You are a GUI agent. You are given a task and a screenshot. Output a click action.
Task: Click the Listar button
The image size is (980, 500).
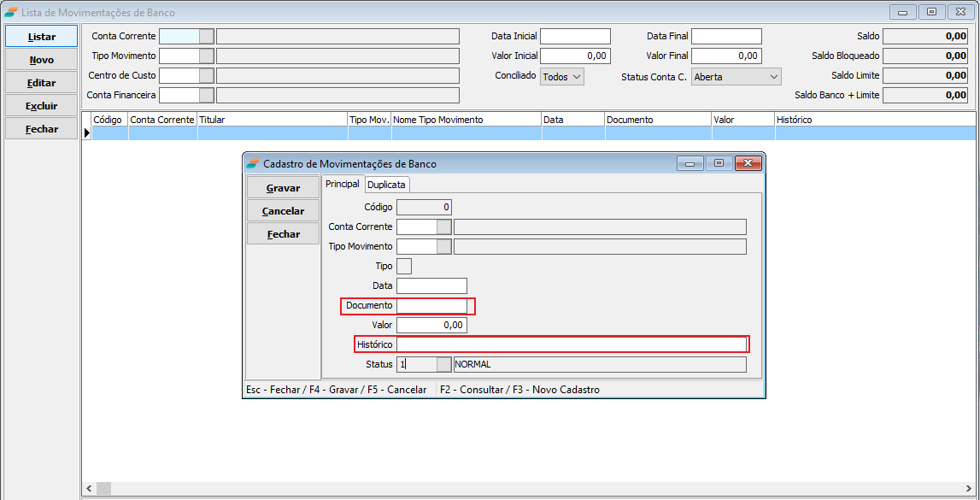42,37
